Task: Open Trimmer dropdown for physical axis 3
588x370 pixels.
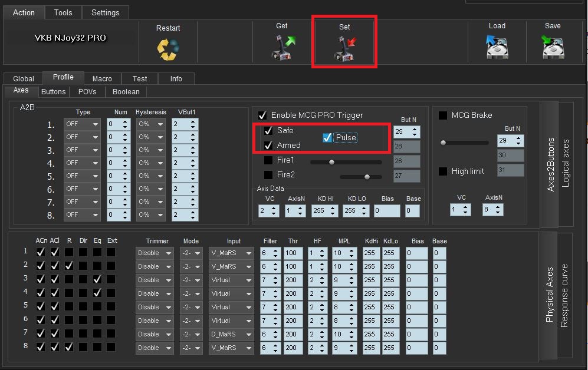Action: point(155,280)
